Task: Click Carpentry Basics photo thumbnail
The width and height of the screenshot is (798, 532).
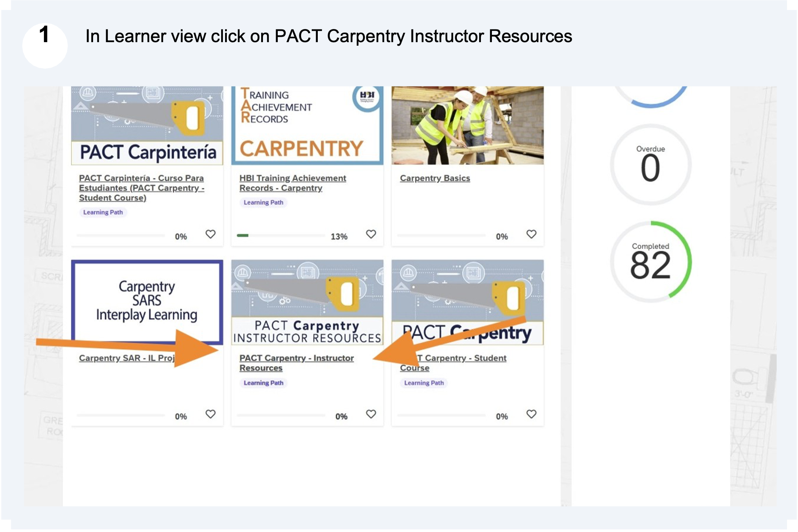Action: point(467,126)
